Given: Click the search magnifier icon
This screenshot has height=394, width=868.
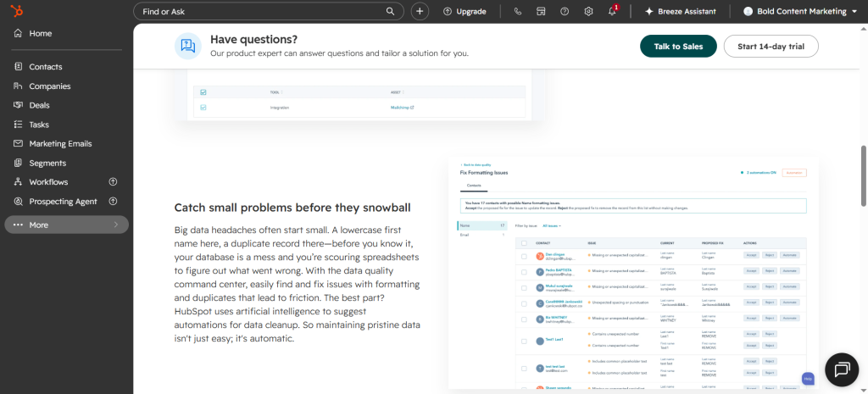Looking at the screenshot, I should tap(390, 11).
